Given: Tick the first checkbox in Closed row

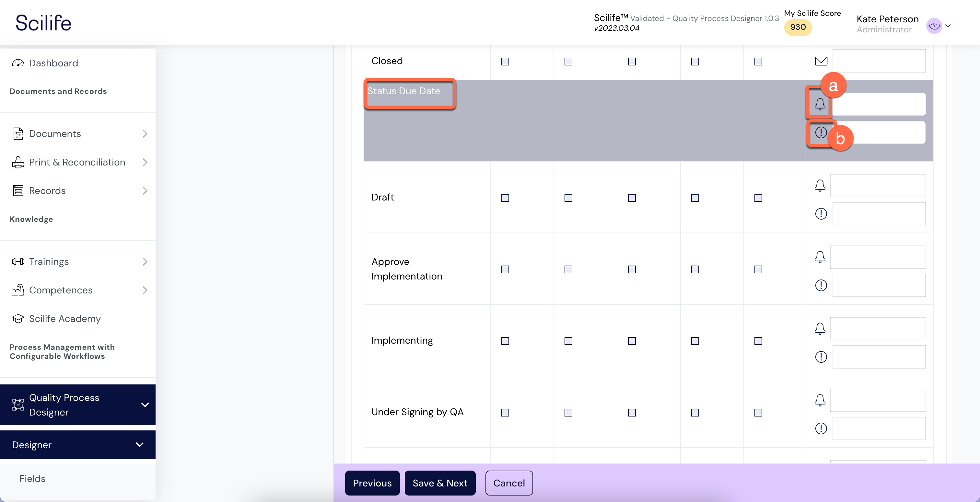Looking at the screenshot, I should coord(505,61).
